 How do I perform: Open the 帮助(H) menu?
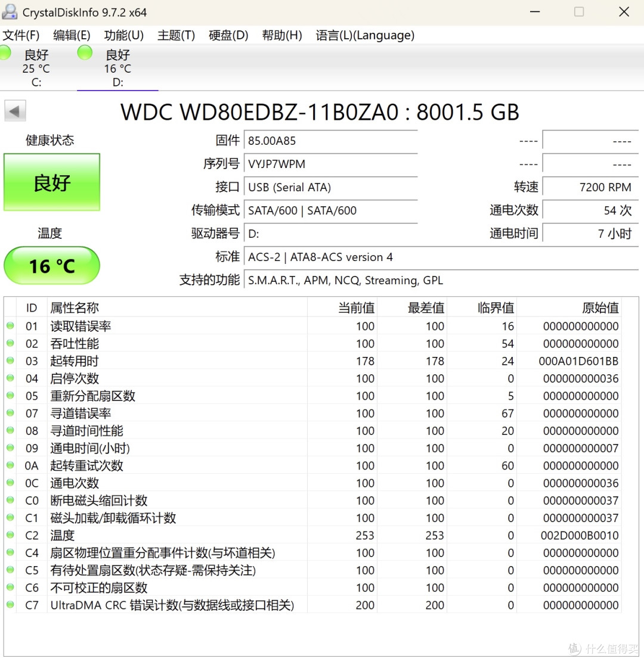coord(282,35)
